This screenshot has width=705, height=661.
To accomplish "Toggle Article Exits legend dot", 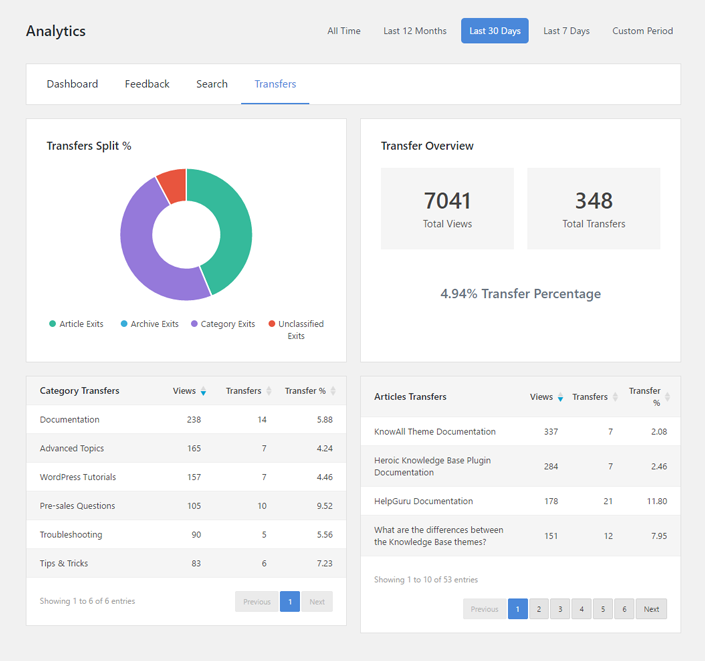I will [53, 324].
